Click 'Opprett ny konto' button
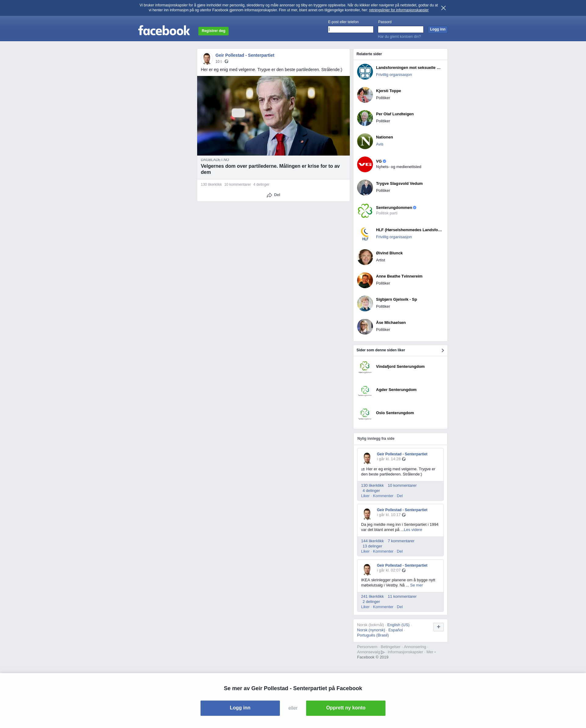The width and height of the screenshot is (586, 728). (345, 708)
